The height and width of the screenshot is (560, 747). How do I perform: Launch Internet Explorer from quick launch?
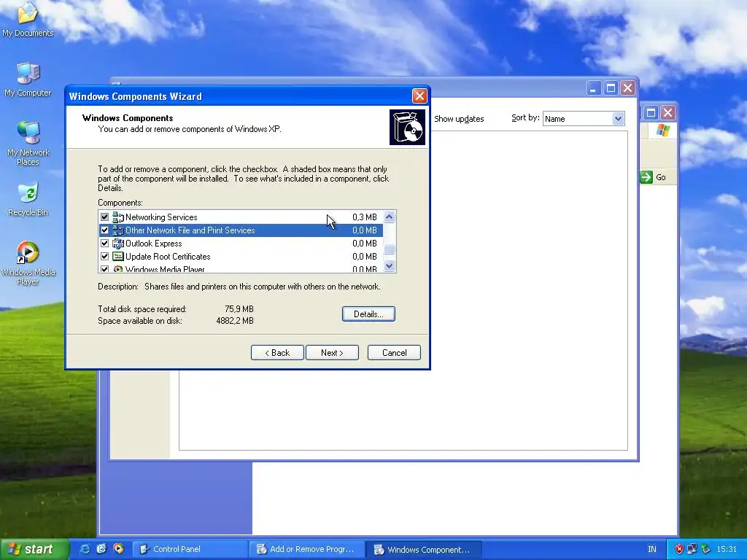tap(85, 549)
